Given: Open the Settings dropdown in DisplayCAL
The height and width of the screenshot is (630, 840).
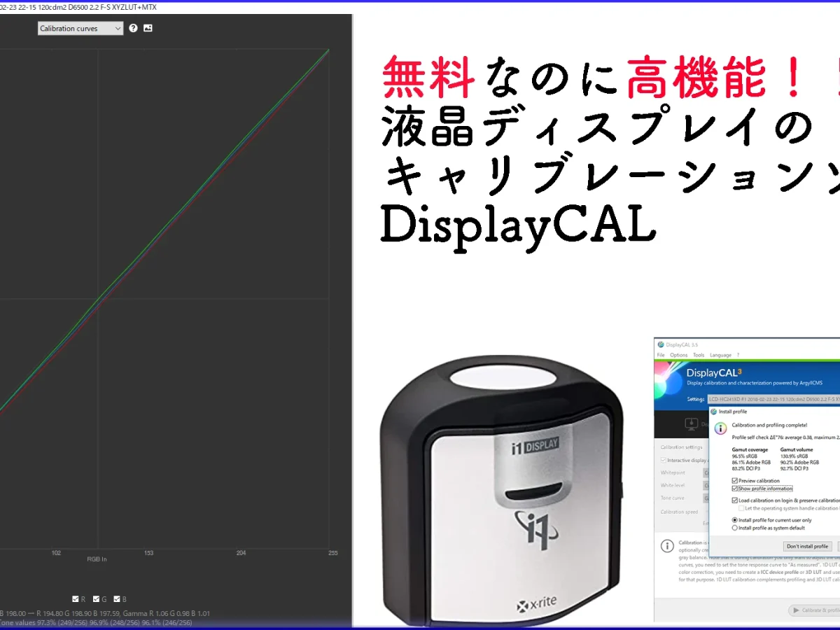Looking at the screenshot, I should (x=771, y=399).
